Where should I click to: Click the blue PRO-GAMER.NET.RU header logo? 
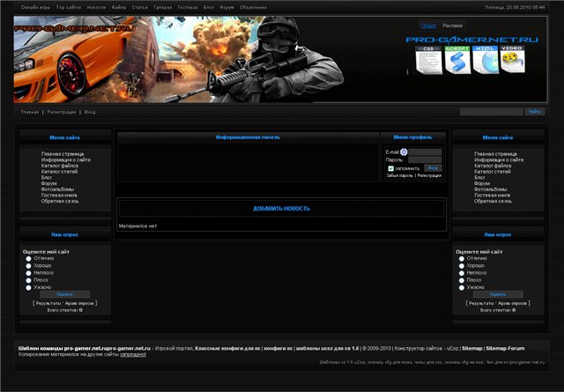[x=472, y=40]
